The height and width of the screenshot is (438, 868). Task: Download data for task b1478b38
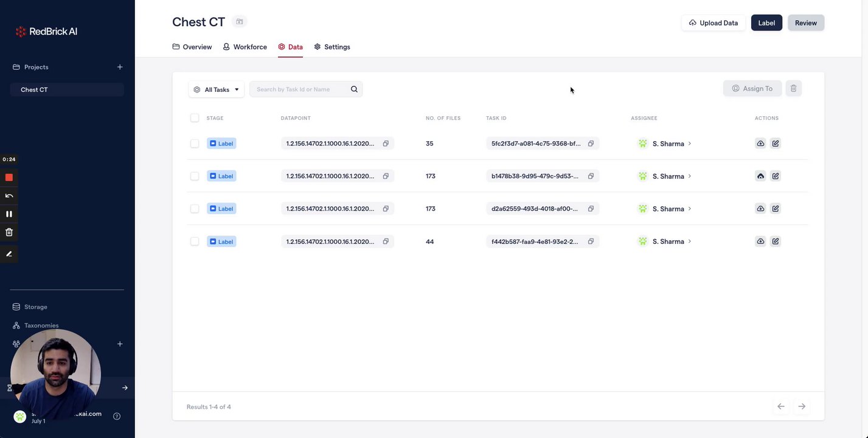760,176
